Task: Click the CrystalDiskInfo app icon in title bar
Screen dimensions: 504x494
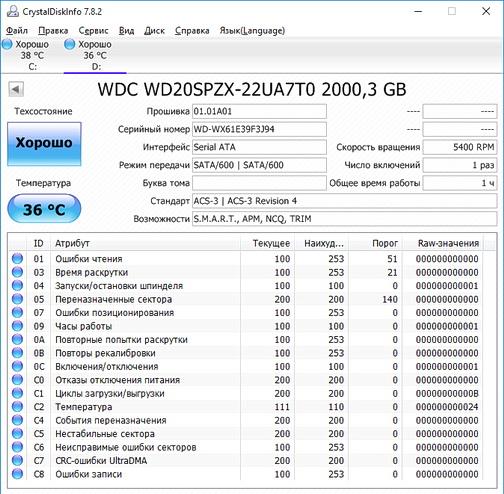Action: click(12, 11)
